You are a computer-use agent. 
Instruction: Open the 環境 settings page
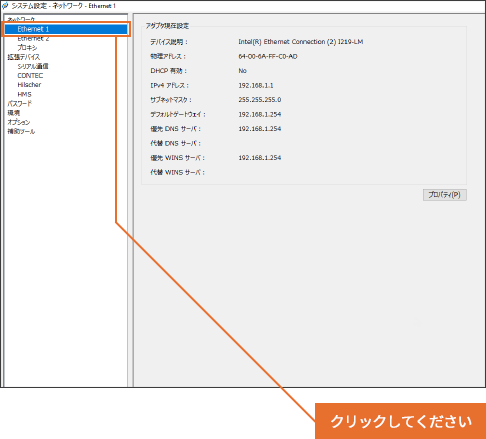(x=14, y=113)
